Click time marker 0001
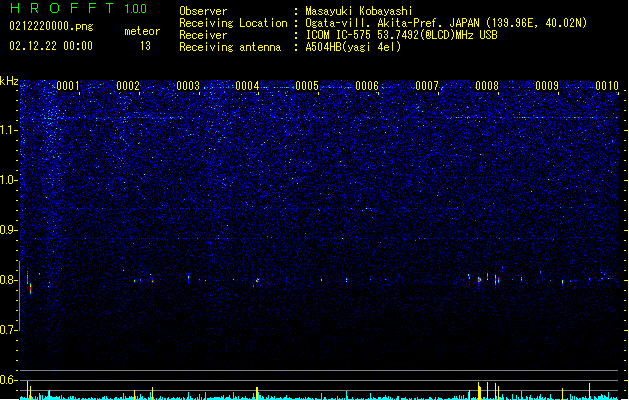This screenshot has height=400, width=629. tap(68, 86)
